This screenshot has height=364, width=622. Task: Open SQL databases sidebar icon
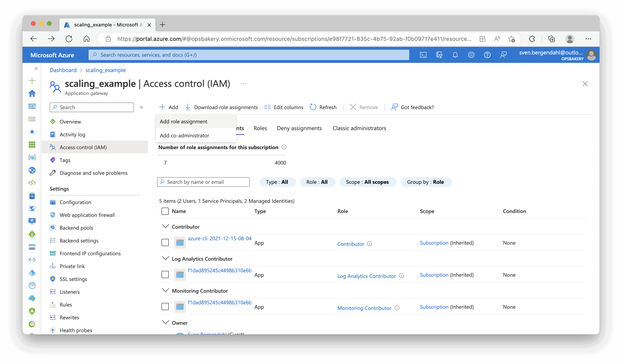point(32,196)
